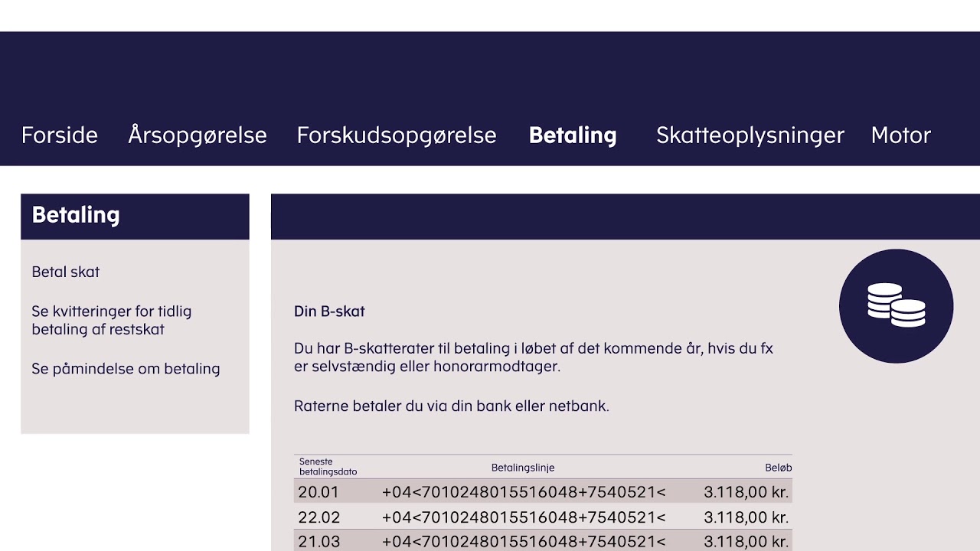The image size is (980, 551).
Task: Click the amount in the 21.03 row
Action: [x=746, y=542]
